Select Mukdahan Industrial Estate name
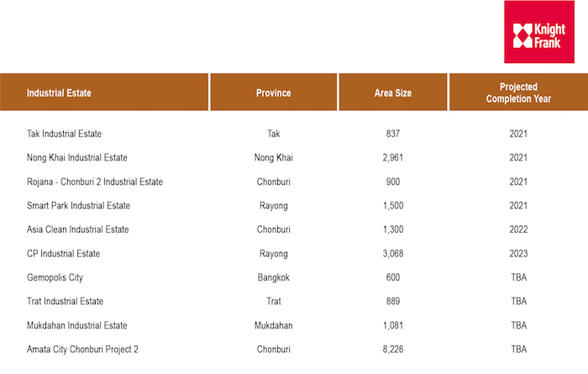The height and width of the screenshot is (374, 588). [77, 325]
